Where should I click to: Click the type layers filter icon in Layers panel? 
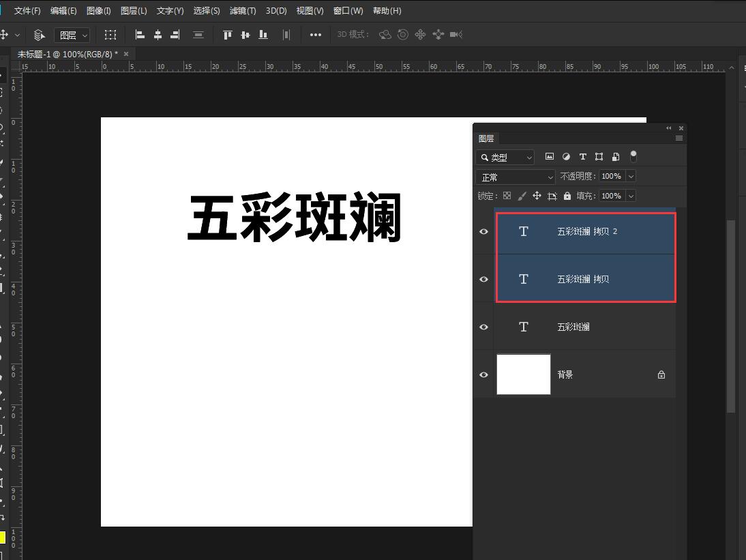pyautogui.click(x=582, y=156)
